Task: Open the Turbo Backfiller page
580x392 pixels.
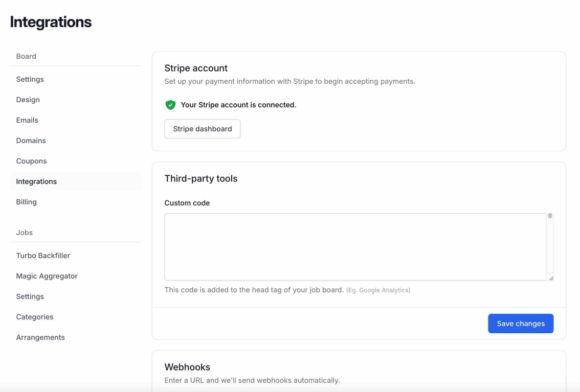Action: [43, 255]
